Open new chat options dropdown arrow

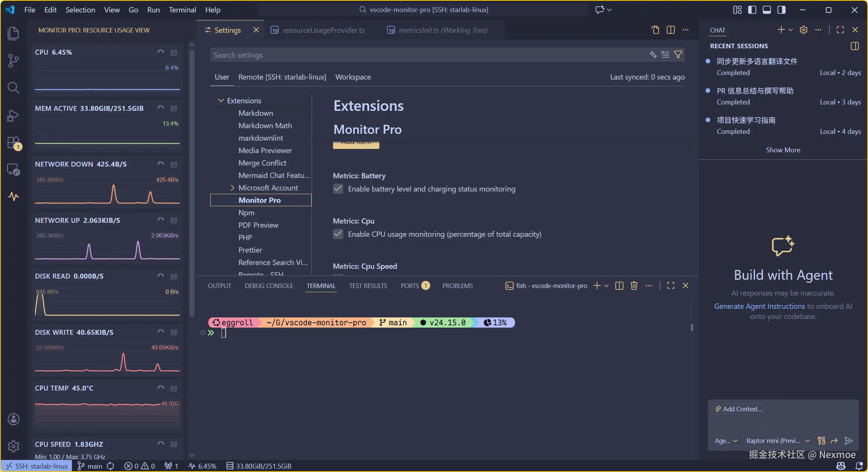(791, 30)
